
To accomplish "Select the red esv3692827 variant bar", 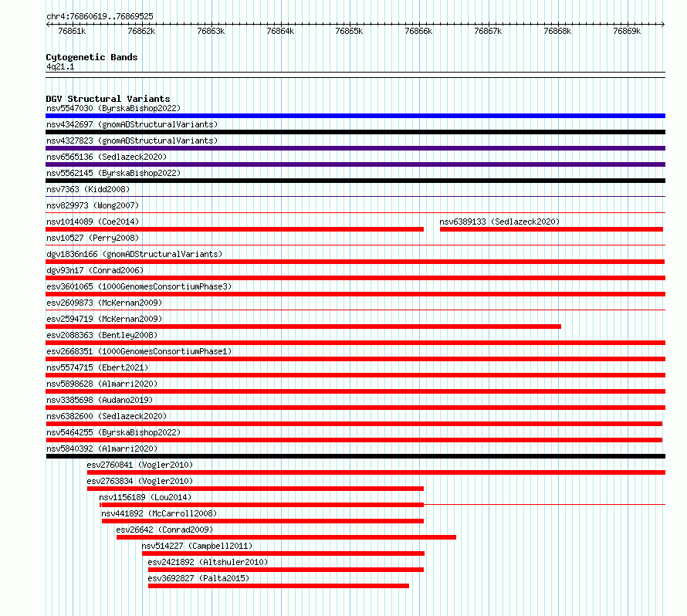I will [279, 586].
